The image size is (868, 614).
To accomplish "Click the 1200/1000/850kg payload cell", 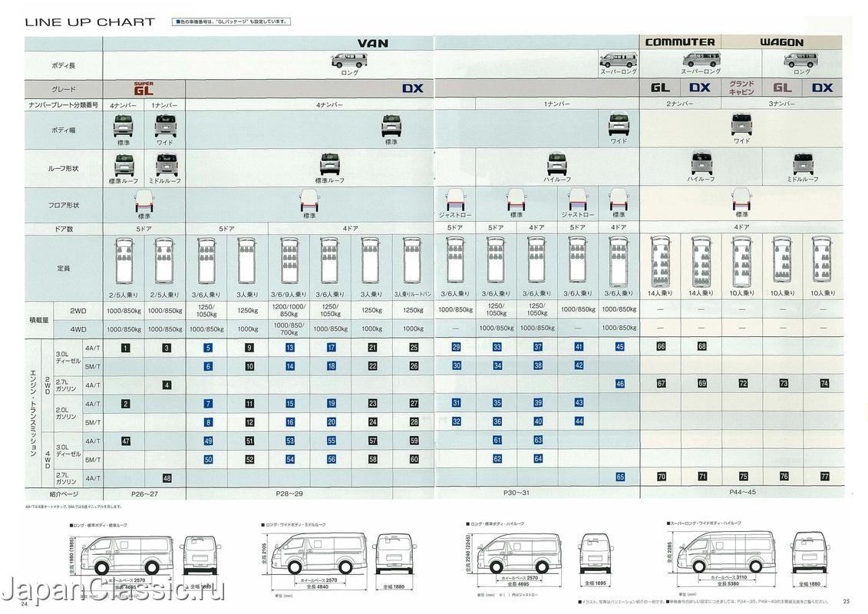I will tap(289, 310).
